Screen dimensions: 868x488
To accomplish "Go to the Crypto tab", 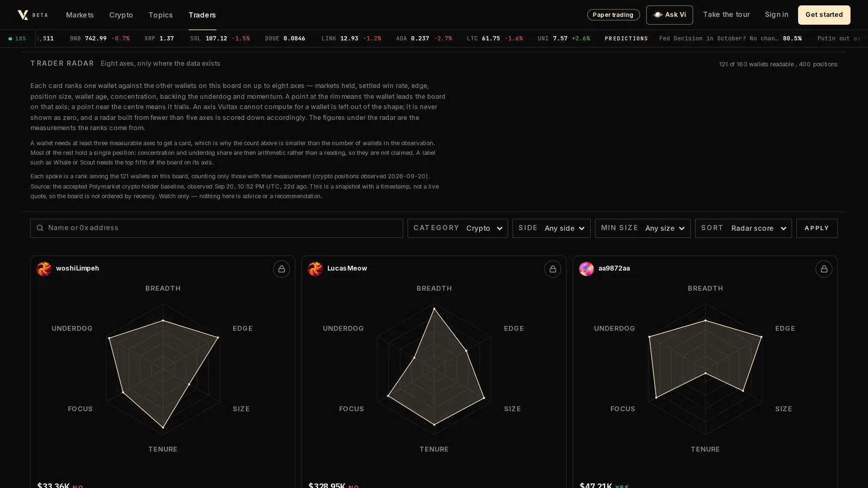I will 121,15.
